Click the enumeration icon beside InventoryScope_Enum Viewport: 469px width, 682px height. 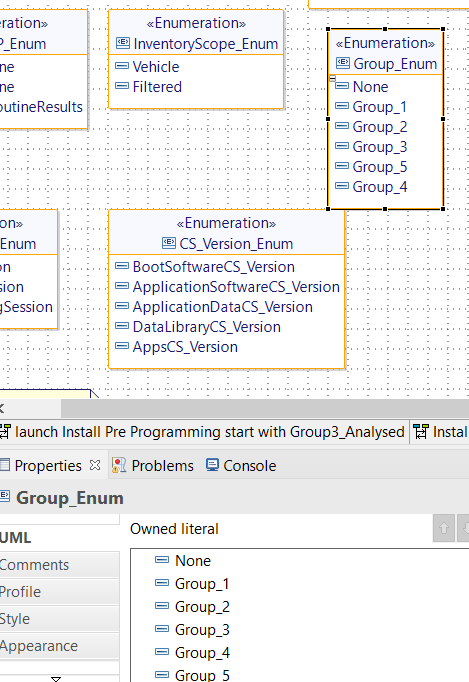[123, 43]
